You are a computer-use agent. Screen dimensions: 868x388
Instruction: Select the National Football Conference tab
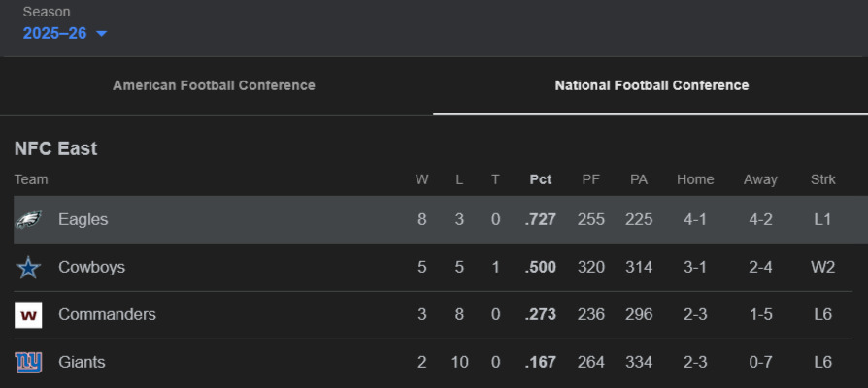(x=651, y=85)
